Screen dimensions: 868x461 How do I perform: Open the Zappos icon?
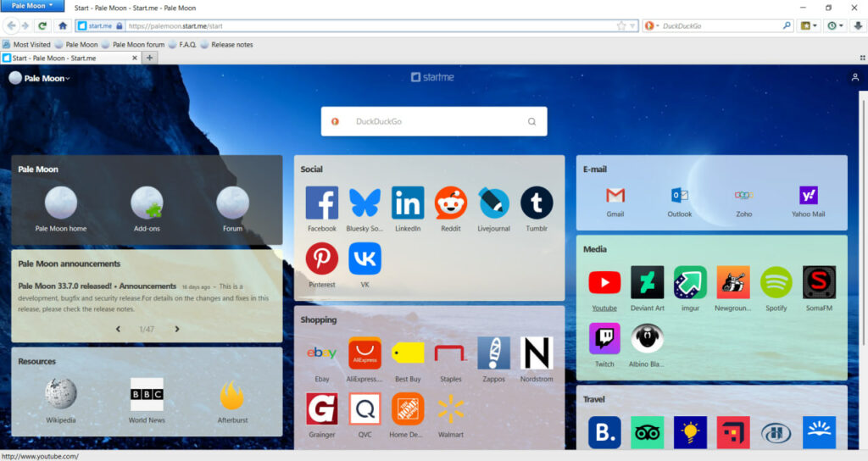point(494,353)
